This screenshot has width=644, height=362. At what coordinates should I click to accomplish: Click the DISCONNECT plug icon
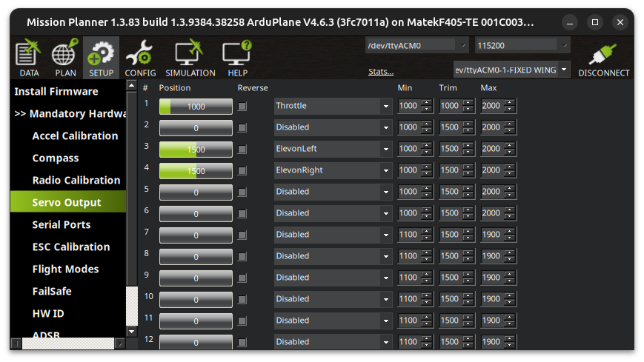point(603,59)
